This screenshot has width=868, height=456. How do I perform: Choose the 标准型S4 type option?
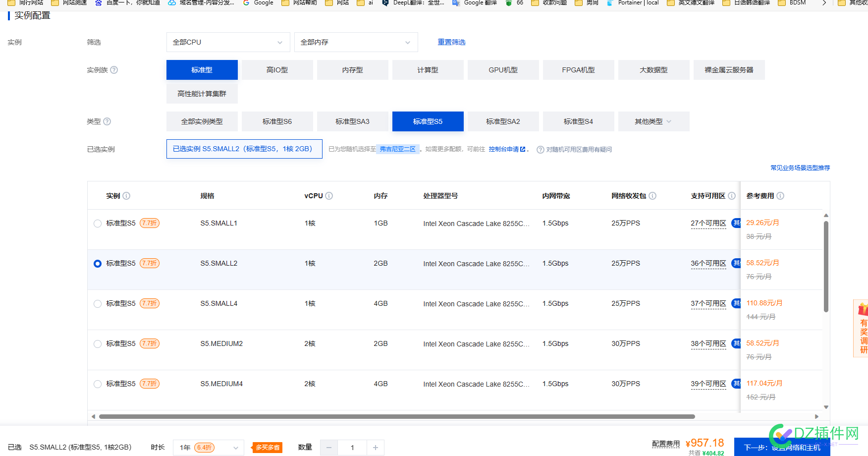click(x=579, y=121)
